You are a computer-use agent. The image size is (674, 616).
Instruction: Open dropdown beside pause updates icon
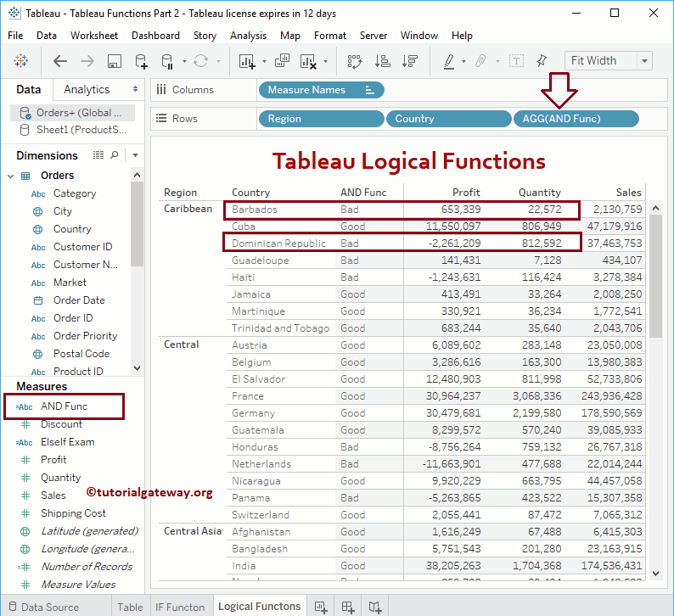184,61
